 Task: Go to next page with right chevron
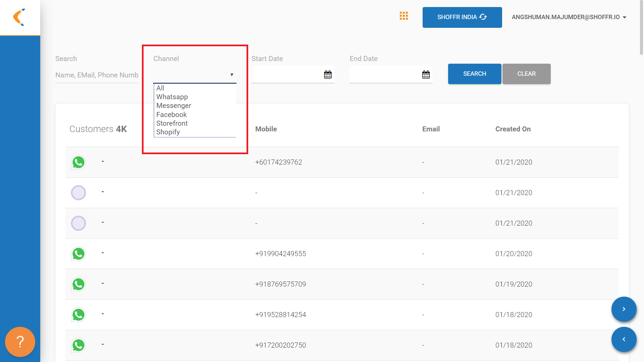coord(624,309)
